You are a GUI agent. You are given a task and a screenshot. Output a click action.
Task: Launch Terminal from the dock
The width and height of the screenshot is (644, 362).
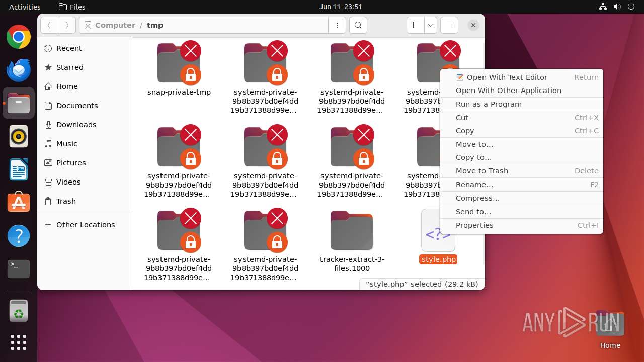(x=19, y=269)
